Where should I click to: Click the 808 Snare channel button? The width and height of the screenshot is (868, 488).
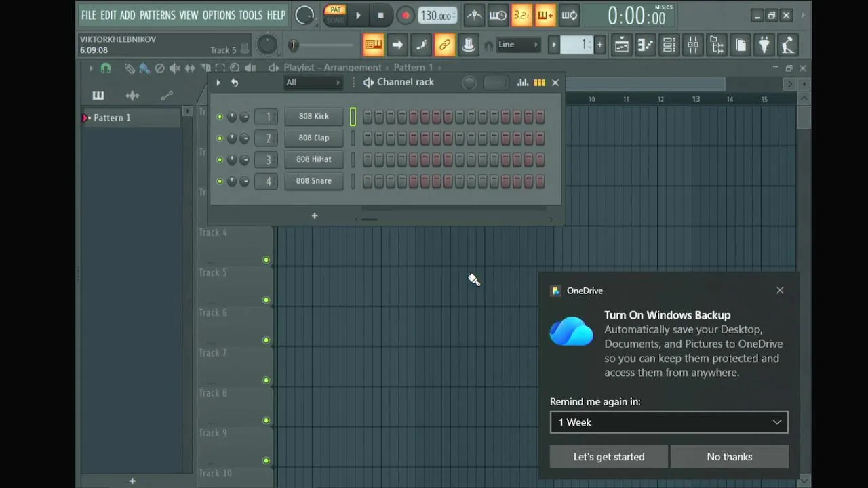coord(314,181)
